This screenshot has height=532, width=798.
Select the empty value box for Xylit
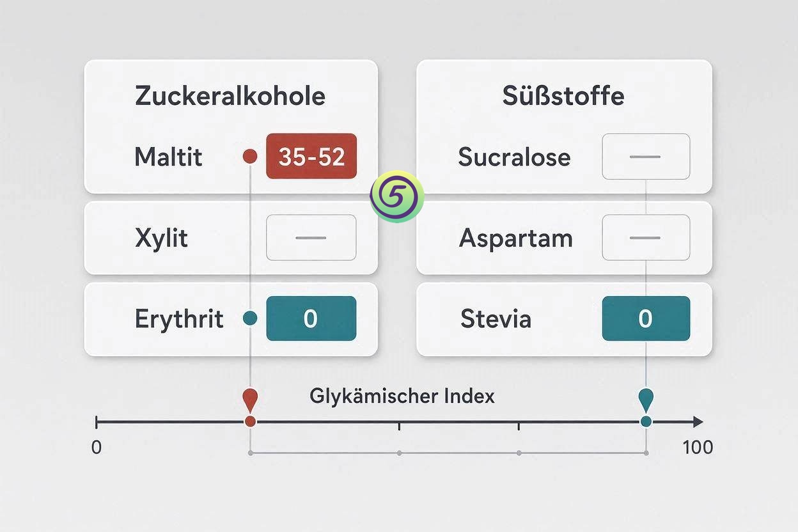click(x=311, y=237)
